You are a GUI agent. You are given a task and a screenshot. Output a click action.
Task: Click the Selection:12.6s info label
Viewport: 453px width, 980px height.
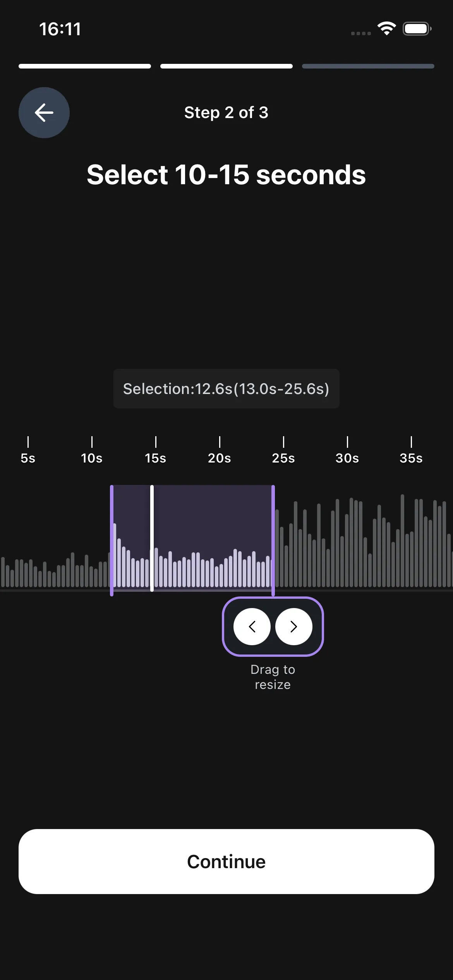point(226,389)
